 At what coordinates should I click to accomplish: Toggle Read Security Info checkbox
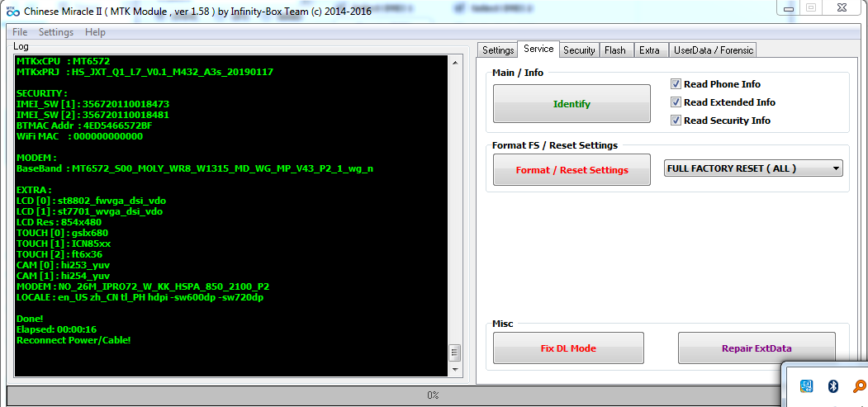(676, 120)
